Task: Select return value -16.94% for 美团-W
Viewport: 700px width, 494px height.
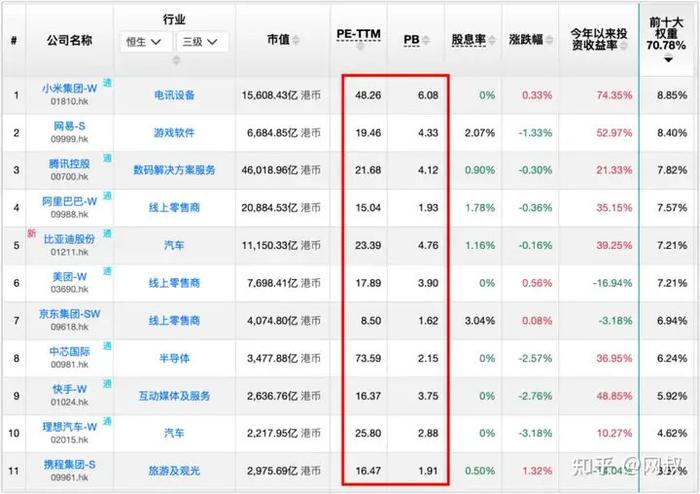Action: [x=612, y=283]
